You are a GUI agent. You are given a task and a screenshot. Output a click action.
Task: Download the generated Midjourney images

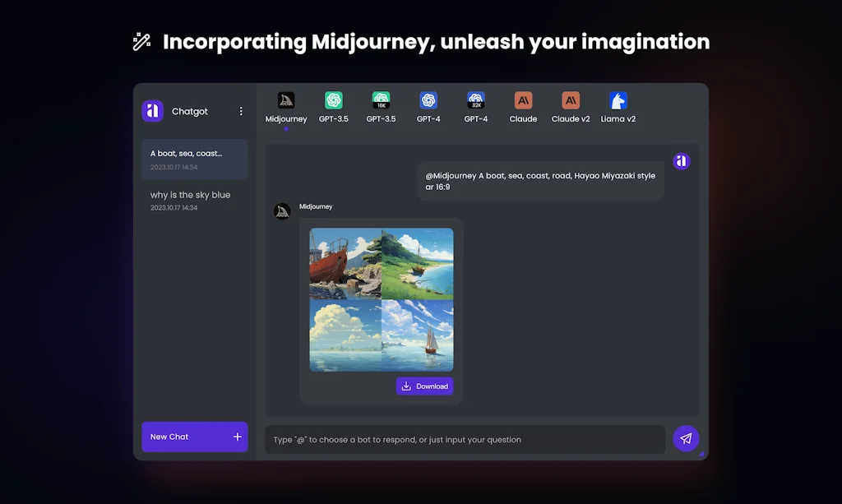click(x=424, y=386)
